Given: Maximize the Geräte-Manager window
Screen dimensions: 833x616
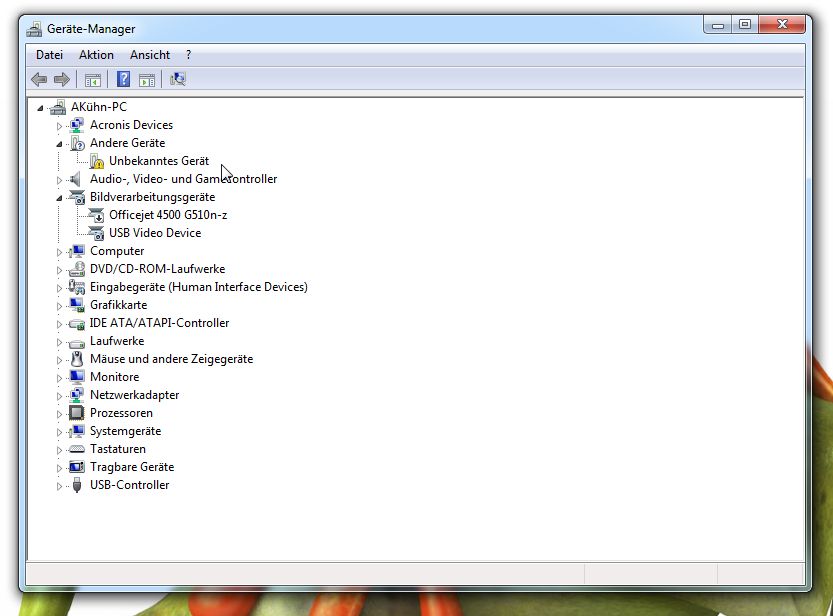Looking at the screenshot, I should 745,25.
